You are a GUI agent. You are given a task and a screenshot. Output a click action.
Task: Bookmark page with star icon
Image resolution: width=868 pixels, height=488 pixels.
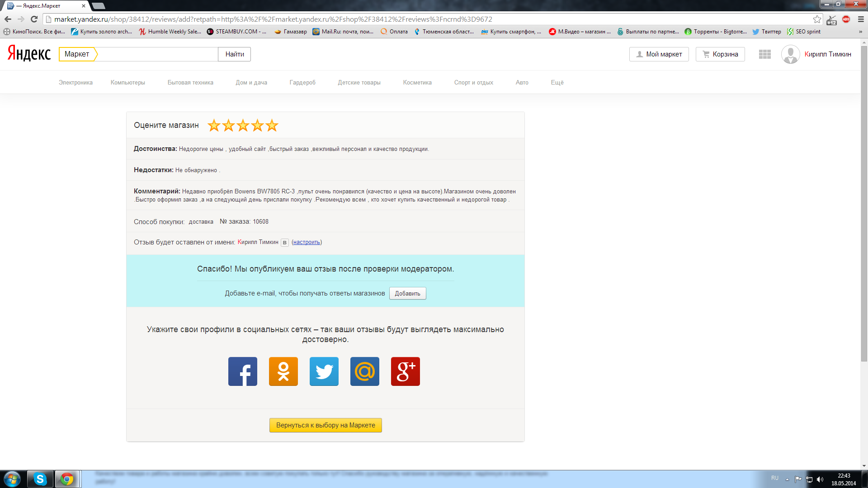tap(817, 19)
